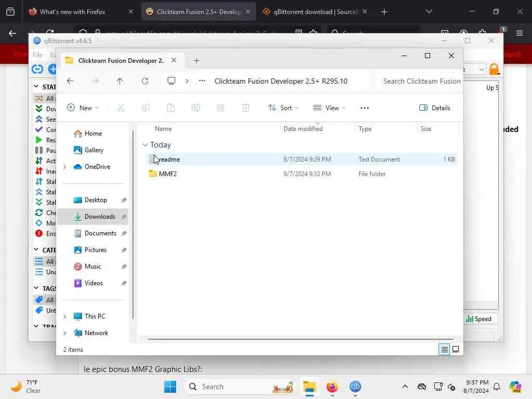Open the weather widget on taskbar
The height and width of the screenshot is (399, 532).
click(x=25, y=387)
